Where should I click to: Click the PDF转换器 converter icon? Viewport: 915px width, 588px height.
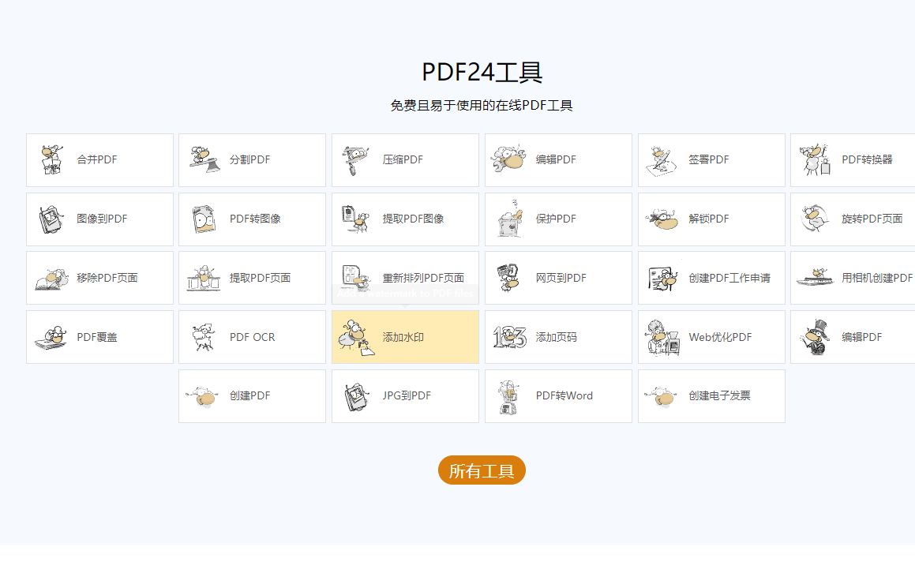coord(815,160)
